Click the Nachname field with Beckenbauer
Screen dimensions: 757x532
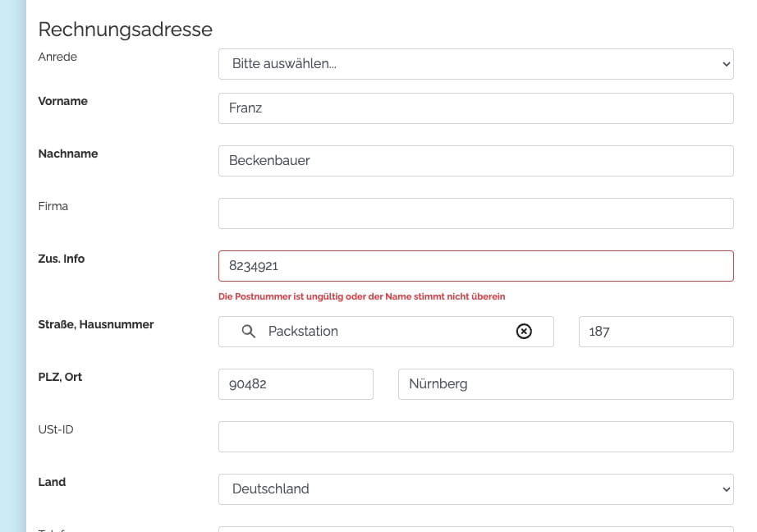475,161
